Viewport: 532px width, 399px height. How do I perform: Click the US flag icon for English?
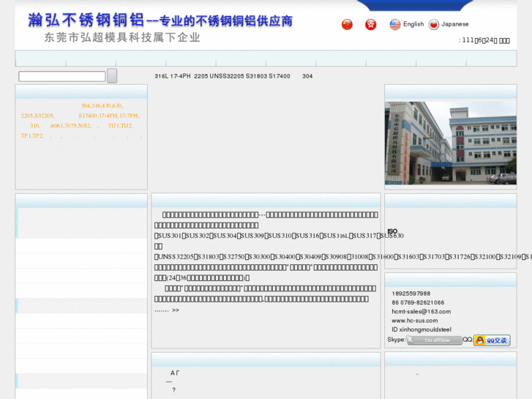395,24
